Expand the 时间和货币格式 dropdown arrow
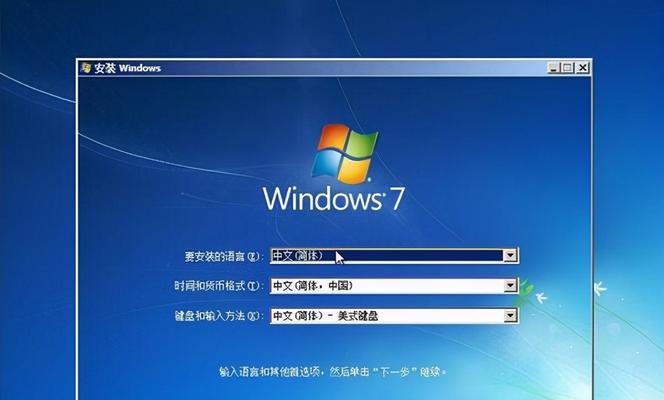664x400 pixels. point(510,286)
